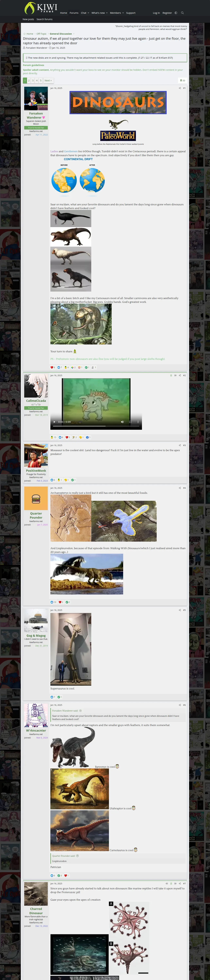Image resolution: width=210 pixels, height=980 pixels.
Task: Open the Support menu item
Action: point(131,13)
